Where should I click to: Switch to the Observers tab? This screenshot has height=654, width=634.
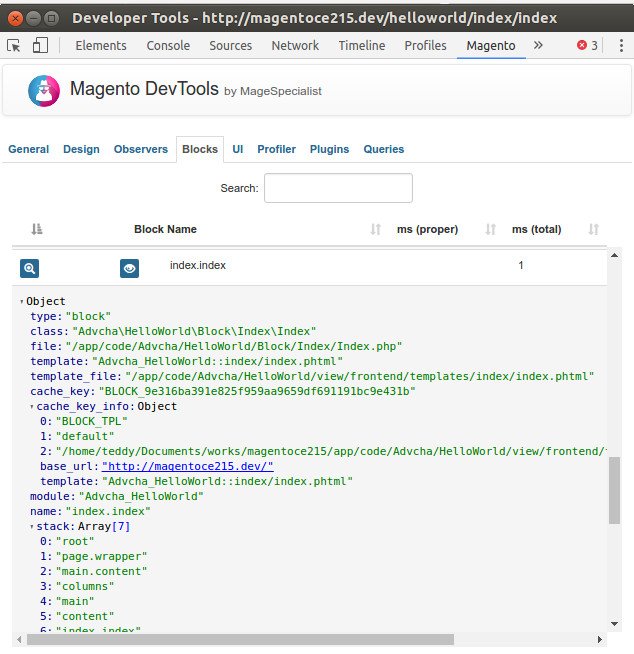tap(141, 149)
